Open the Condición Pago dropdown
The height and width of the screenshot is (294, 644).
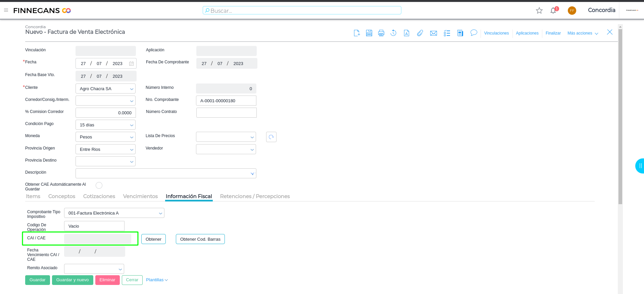(x=132, y=125)
